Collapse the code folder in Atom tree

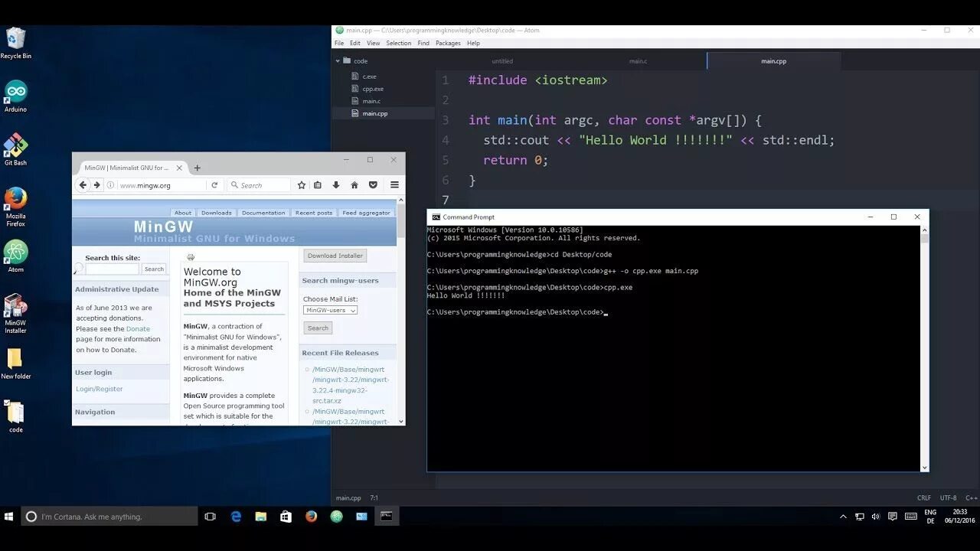(338, 60)
